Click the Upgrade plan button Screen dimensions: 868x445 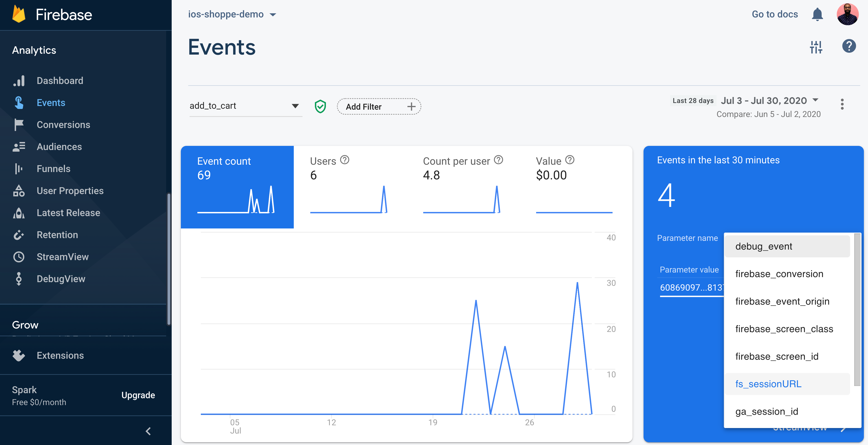click(138, 395)
